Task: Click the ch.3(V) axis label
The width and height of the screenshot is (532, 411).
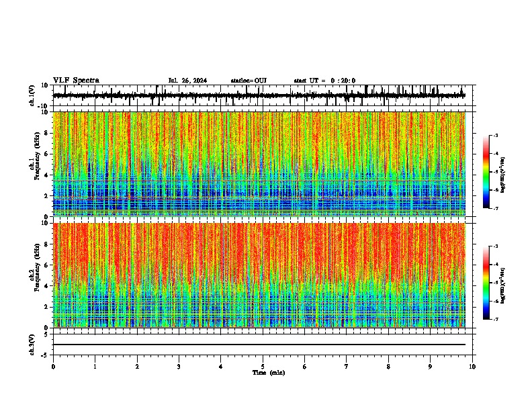Action: pyautogui.click(x=32, y=345)
